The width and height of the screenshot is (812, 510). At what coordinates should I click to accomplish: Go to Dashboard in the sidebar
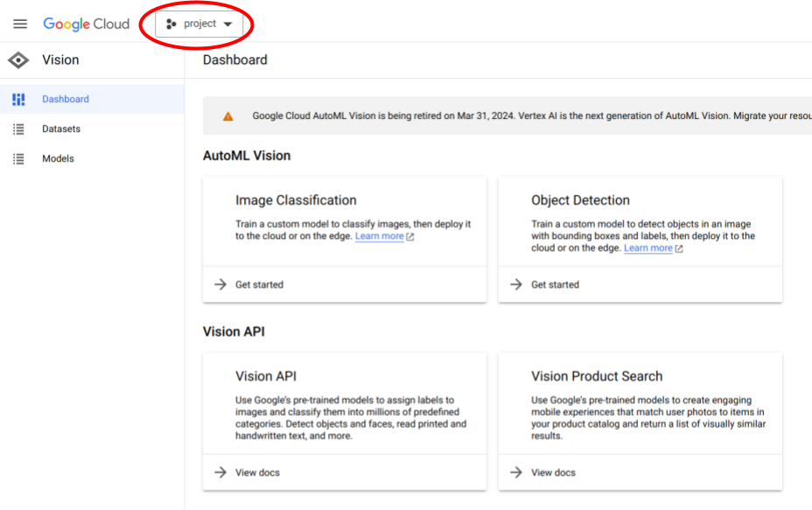click(x=66, y=100)
